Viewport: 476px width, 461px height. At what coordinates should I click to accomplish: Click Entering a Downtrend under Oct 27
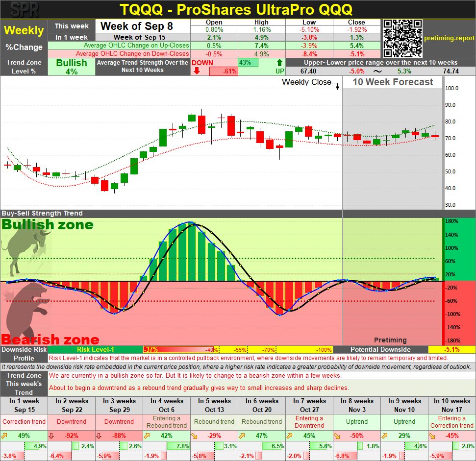click(309, 422)
